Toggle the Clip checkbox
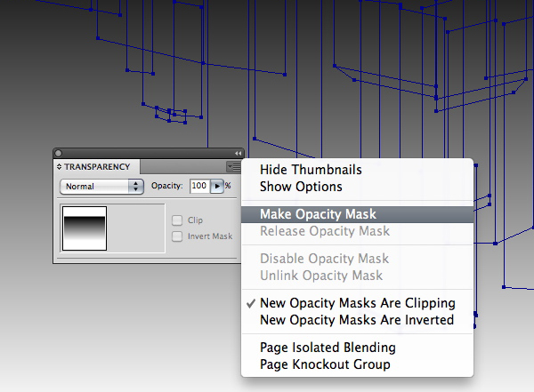This screenshot has width=534, height=392. click(177, 220)
